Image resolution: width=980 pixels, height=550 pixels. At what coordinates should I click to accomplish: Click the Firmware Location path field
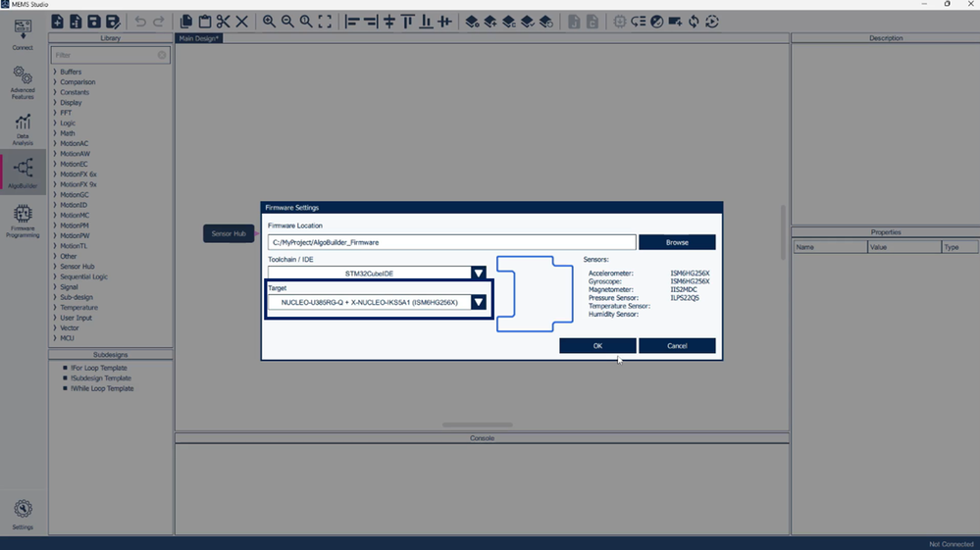[x=452, y=242]
